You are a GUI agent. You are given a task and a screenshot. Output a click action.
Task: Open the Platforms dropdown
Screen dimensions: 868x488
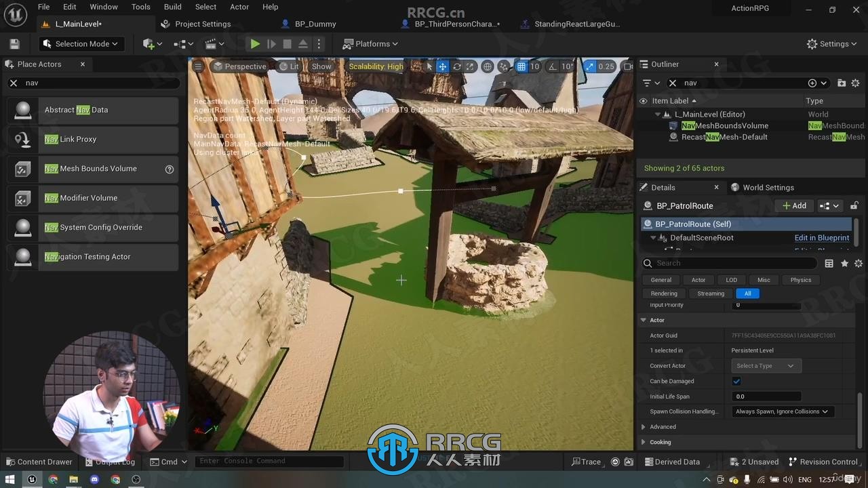pos(370,44)
